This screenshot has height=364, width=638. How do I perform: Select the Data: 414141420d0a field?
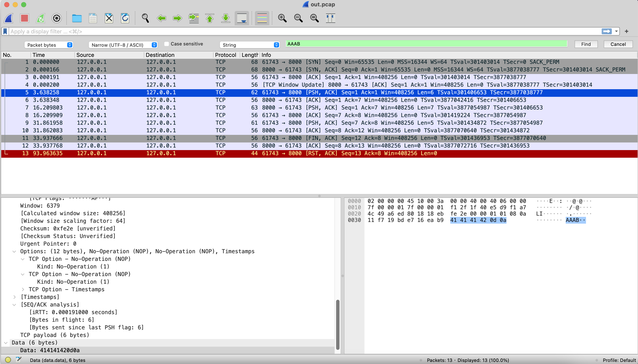[x=50, y=350]
